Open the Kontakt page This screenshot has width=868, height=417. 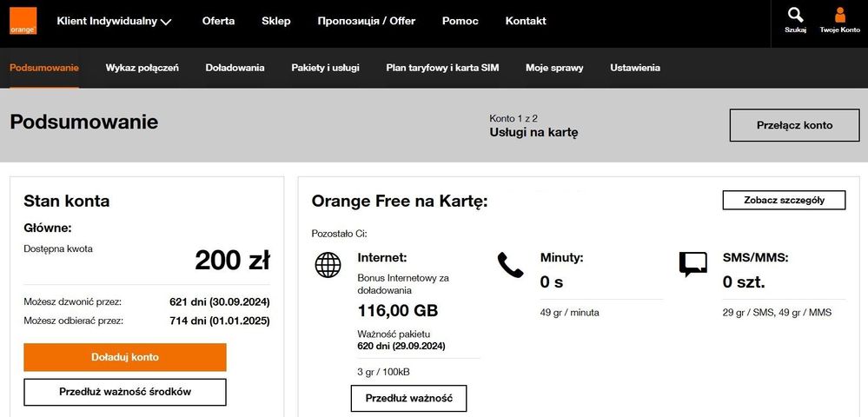(526, 21)
